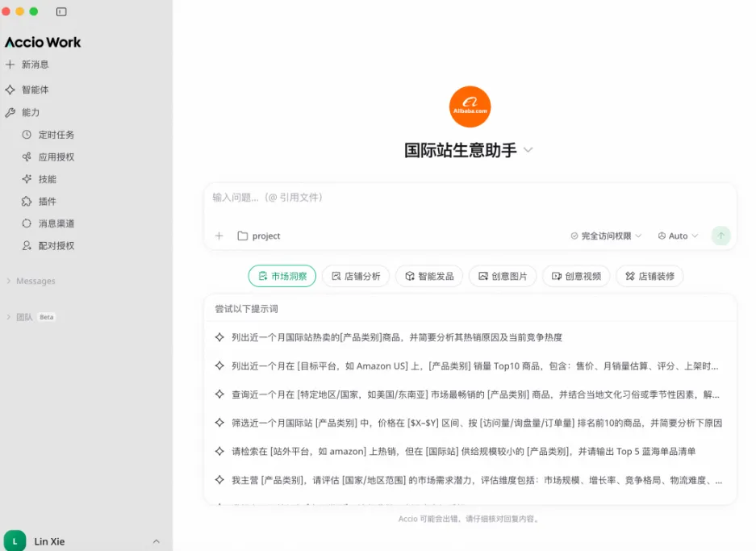756x551 pixels.
Task: Click into the 输入问题 input field
Action: (x=470, y=198)
